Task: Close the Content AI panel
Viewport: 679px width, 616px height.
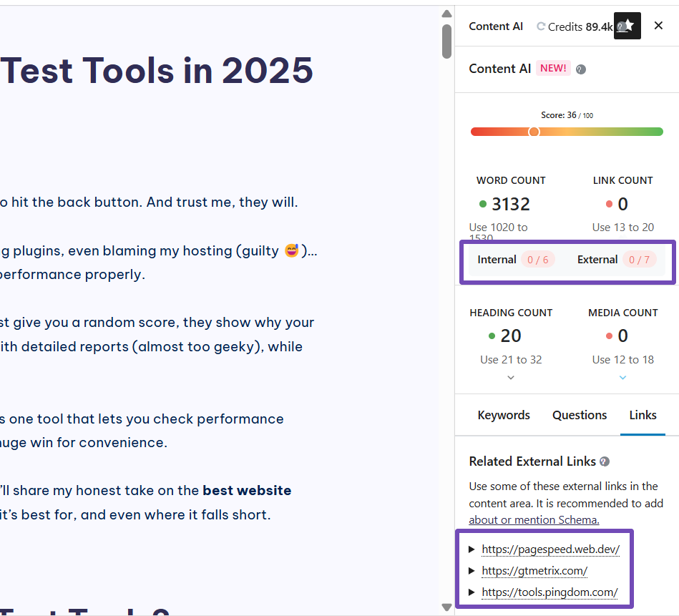Action: click(658, 25)
